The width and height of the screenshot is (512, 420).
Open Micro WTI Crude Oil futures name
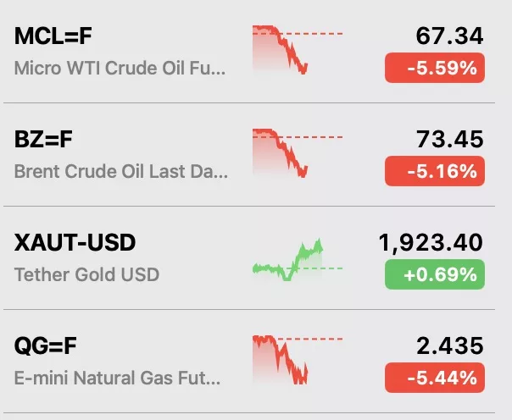coord(120,69)
